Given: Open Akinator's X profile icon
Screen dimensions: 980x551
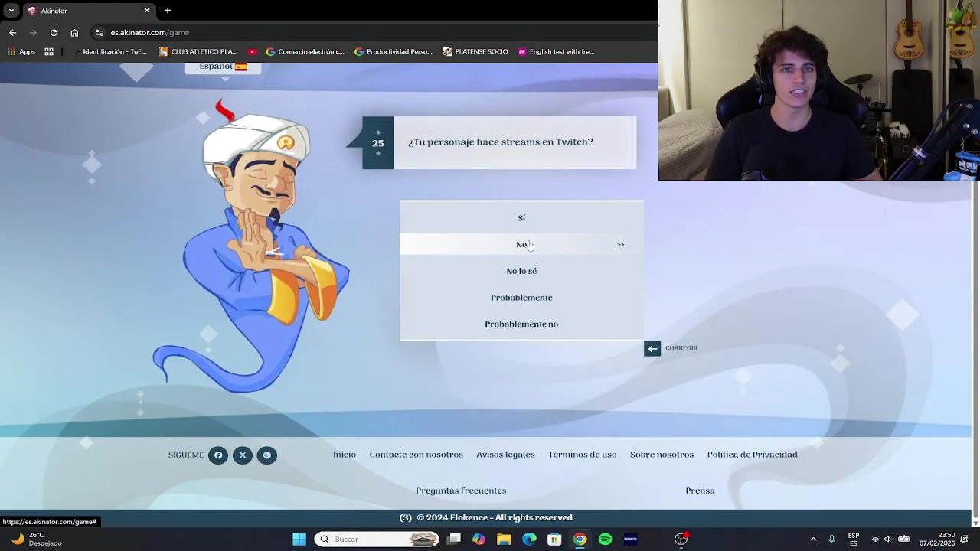Looking at the screenshot, I should 243,455.
